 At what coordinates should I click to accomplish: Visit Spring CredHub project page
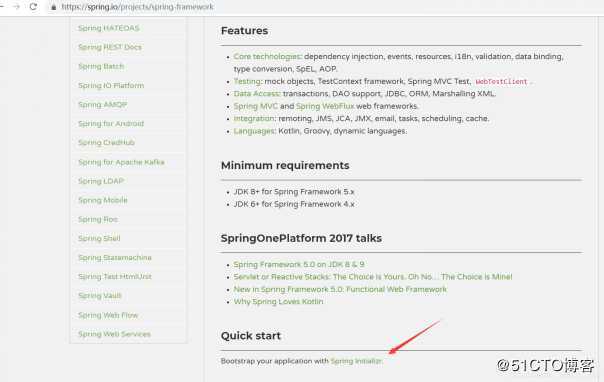click(x=106, y=142)
